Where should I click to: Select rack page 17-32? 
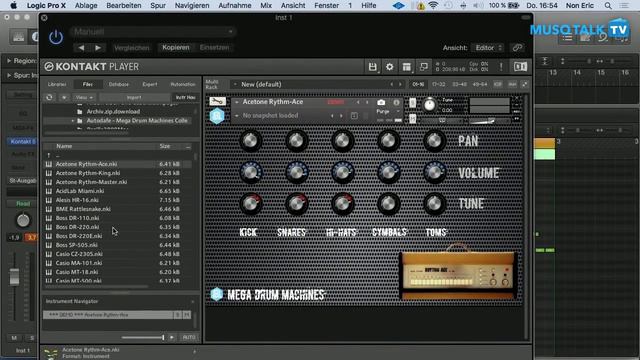point(438,84)
